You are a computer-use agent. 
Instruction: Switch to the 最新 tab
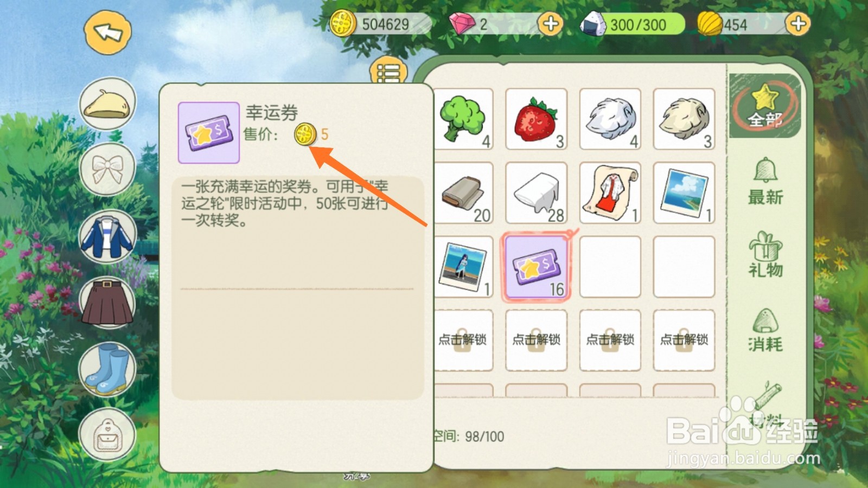tap(765, 182)
